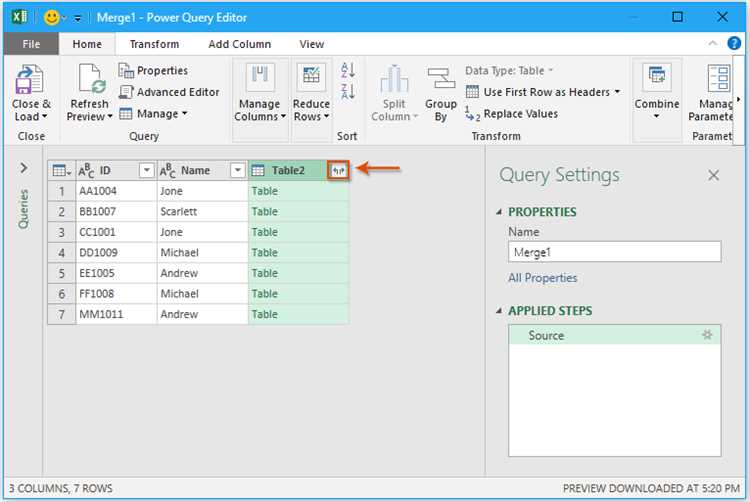Sort descending Z to A
This screenshot has width=750, height=502.
pyautogui.click(x=348, y=91)
